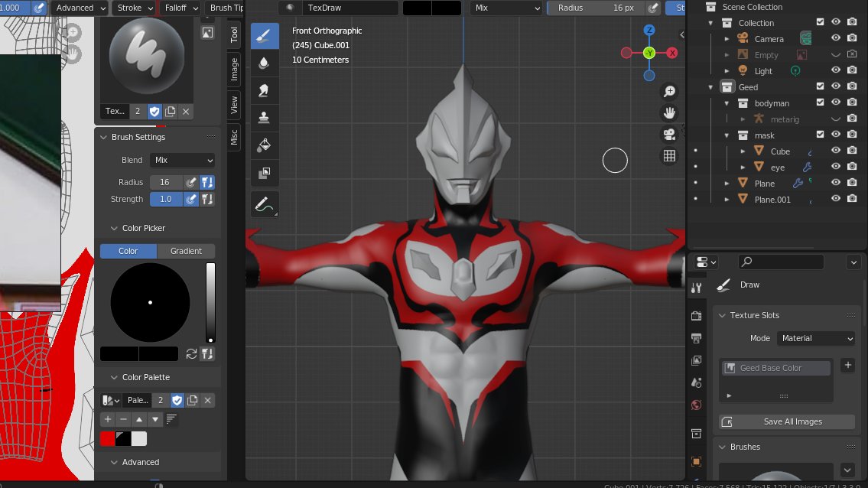Open the Image sidebar tab
This screenshot has width=868, height=488.
coord(234,70)
